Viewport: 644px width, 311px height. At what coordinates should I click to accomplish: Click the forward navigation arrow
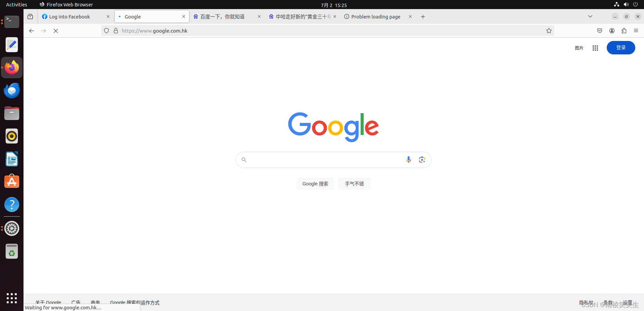pos(44,31)
